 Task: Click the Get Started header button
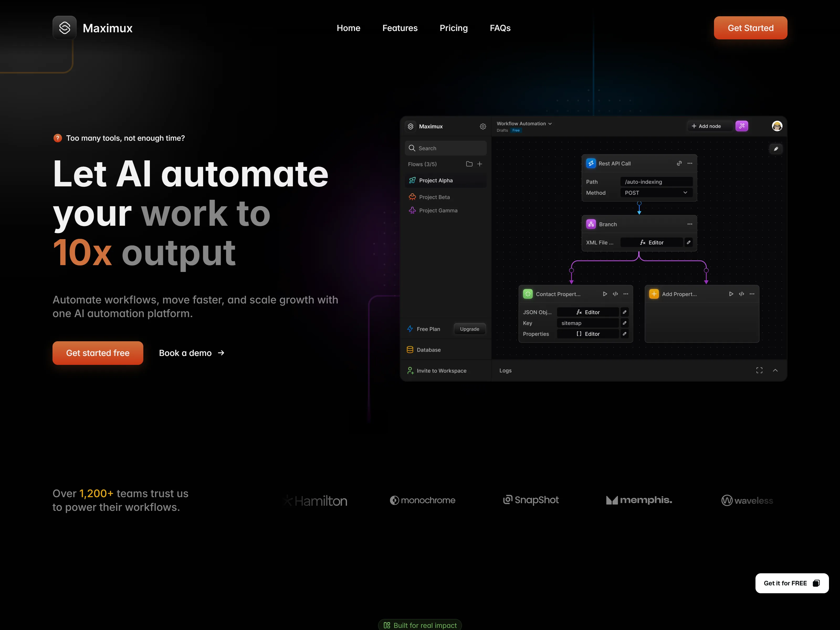750,28
